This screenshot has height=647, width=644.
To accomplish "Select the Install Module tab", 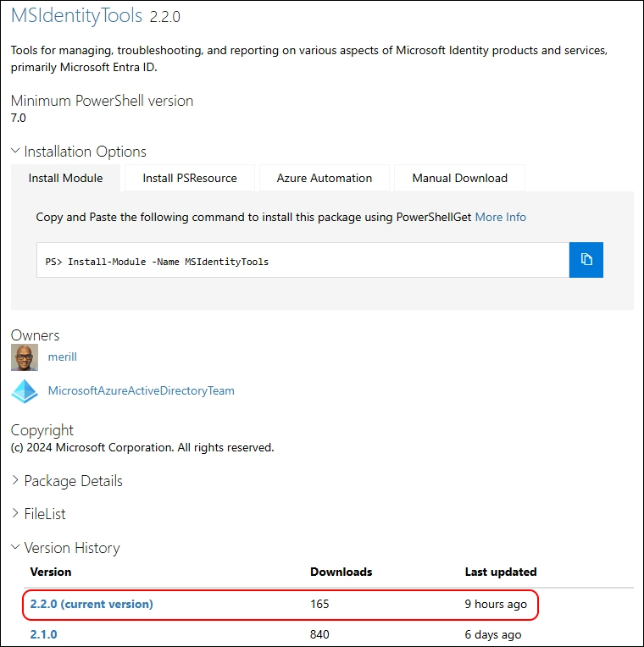I will [65, 178].
